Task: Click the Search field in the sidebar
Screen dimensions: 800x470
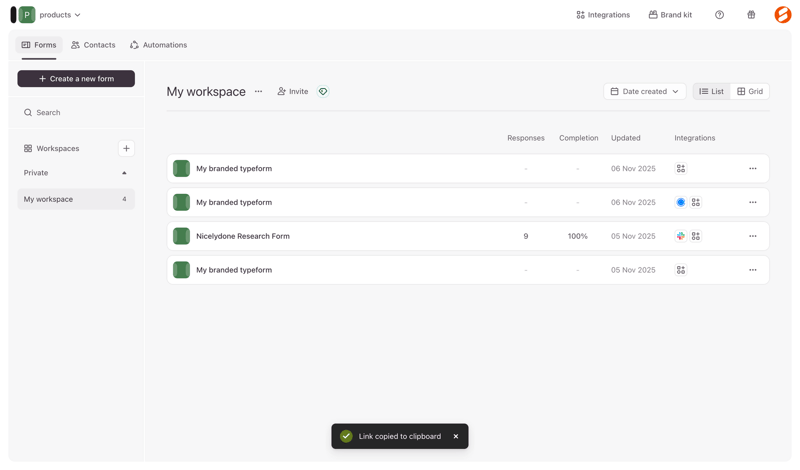Action: pos(76,112)
